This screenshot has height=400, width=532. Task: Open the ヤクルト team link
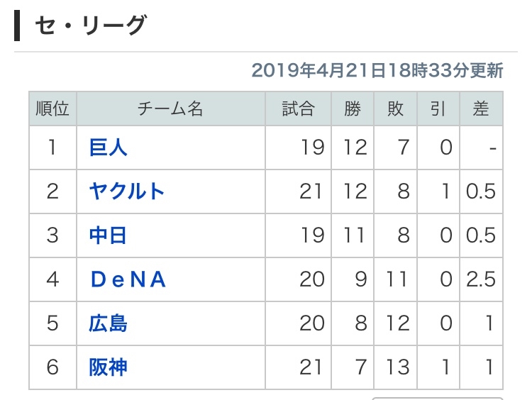click(126, 191)
